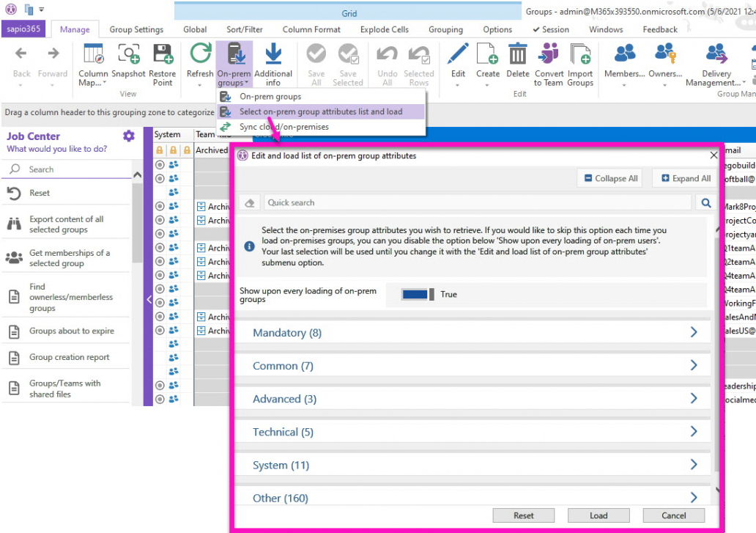The height and width of the screenshot is (533, 756).
Task: Clear the quick search with eraser icon
Action: tap(250, 202)
